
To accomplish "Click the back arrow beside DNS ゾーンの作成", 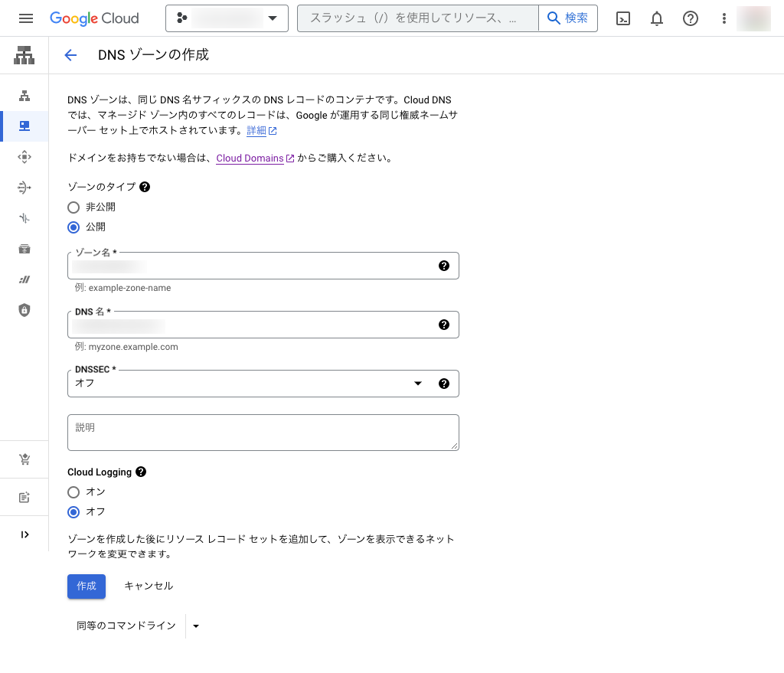I will [71, 55].
